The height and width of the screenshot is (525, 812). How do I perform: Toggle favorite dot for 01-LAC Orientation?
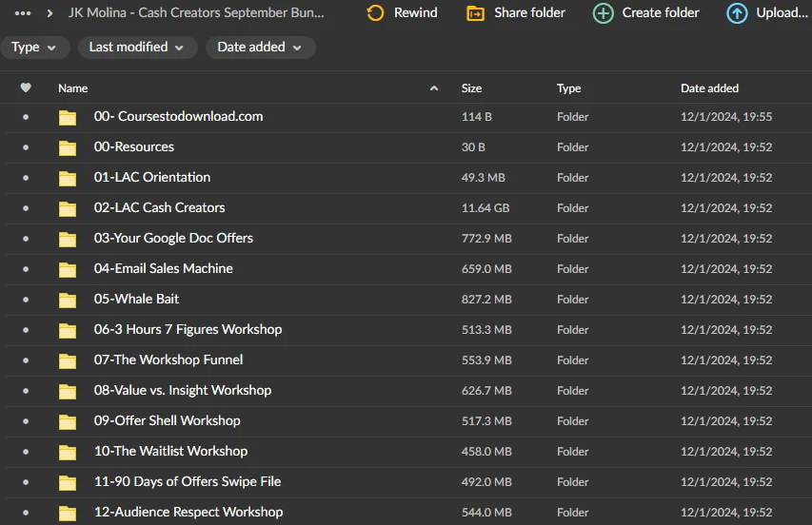tap(26, 178)
